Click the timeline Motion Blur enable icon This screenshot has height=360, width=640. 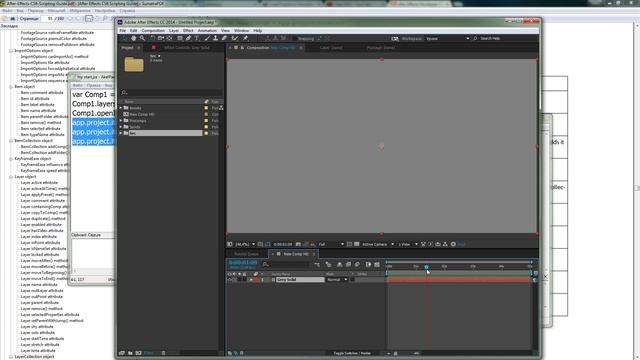[x=358, y=264]
